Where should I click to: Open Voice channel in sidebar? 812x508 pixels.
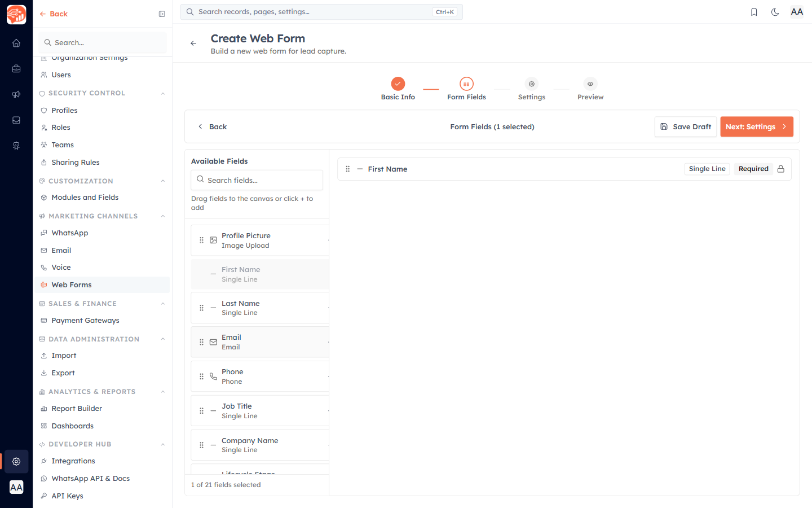pos(102,268)
